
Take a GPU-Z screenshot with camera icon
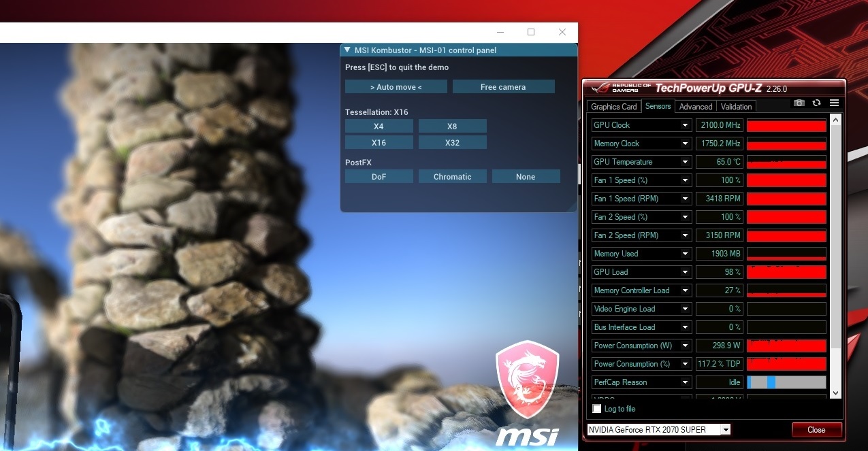(799, 103)
